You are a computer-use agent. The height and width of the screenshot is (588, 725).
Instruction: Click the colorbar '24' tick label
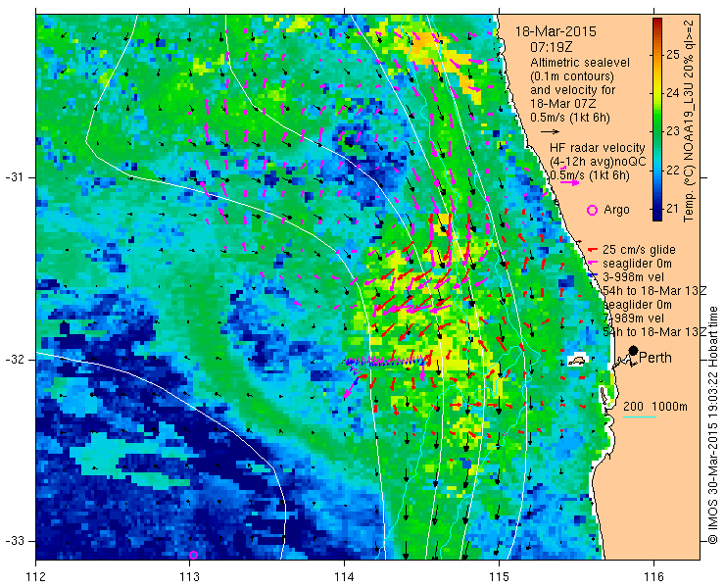click(x=673, y=93)
